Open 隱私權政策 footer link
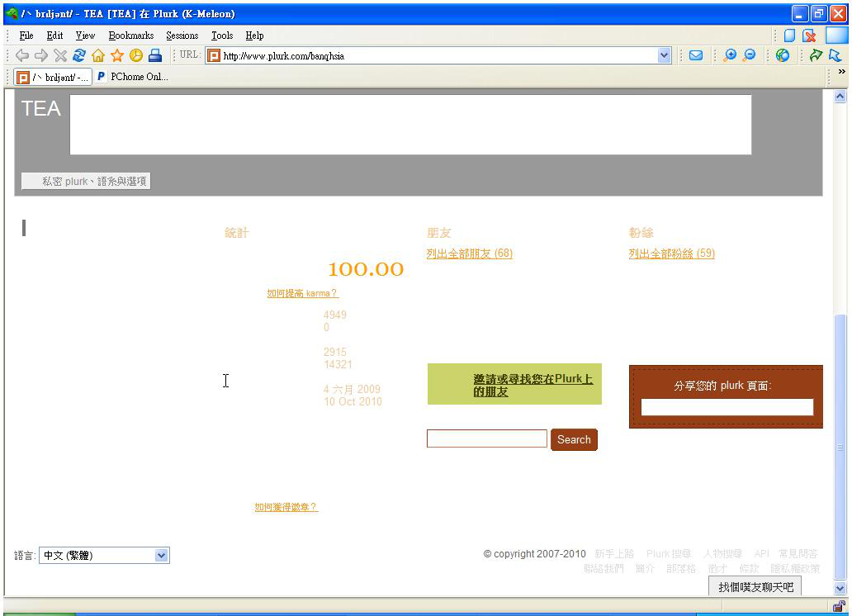Viewport: 852px width, 616px height. pos(795,568)
